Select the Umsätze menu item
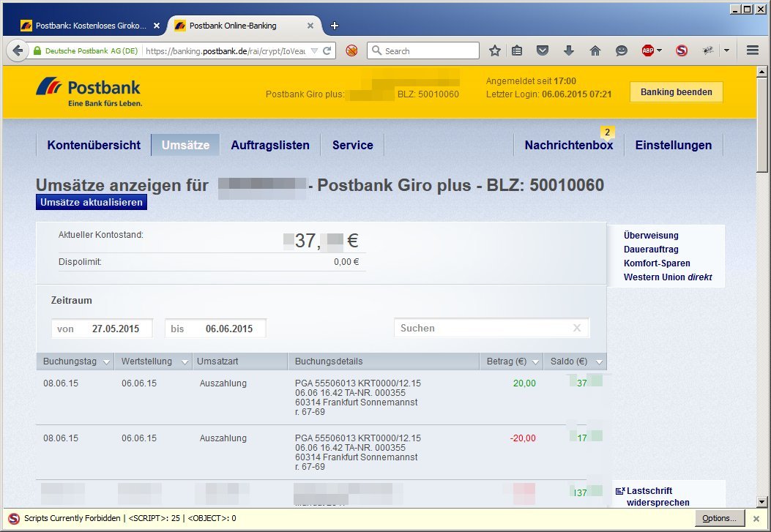 [185, 145]
